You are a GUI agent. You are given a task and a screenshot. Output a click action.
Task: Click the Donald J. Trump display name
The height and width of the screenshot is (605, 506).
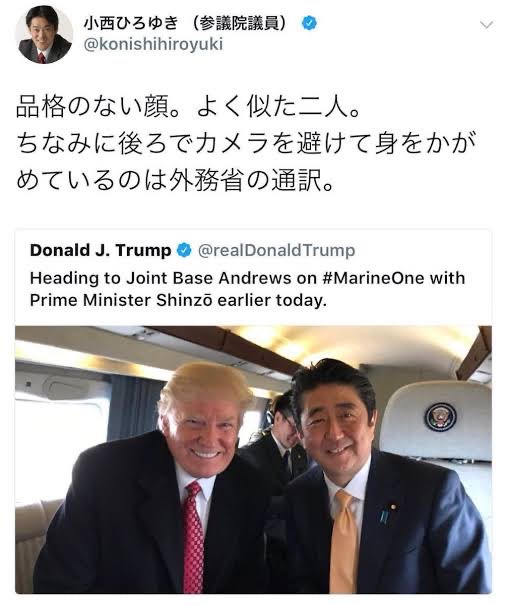101,250
